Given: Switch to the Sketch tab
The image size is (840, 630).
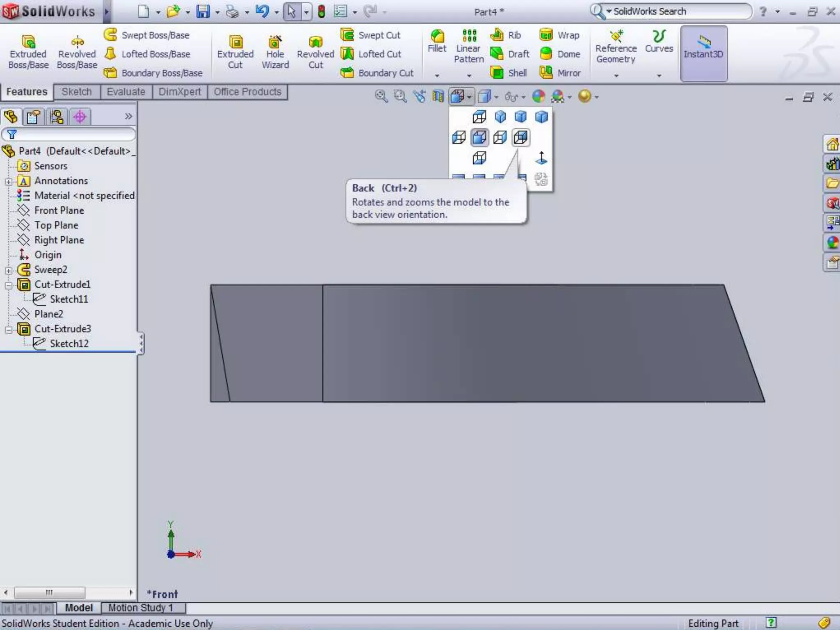Looking at the screenshot, I should click(77, 91).
